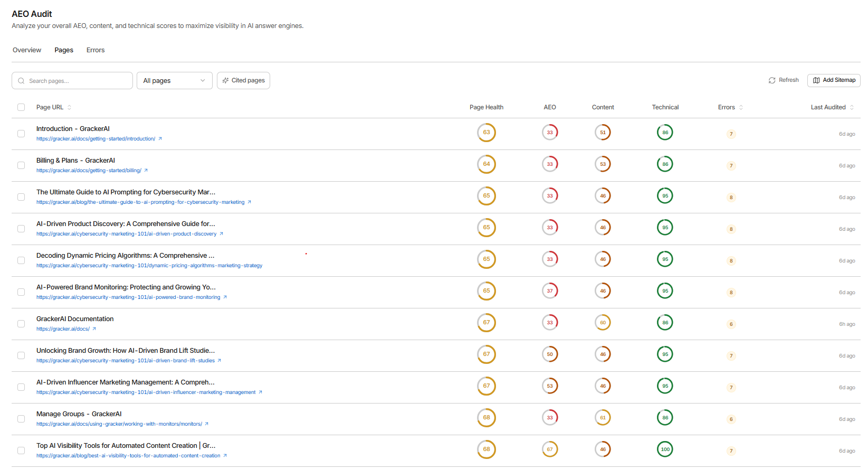Tick the AI-Driven Influencer Marketing Management checkbox

point(21,387)
